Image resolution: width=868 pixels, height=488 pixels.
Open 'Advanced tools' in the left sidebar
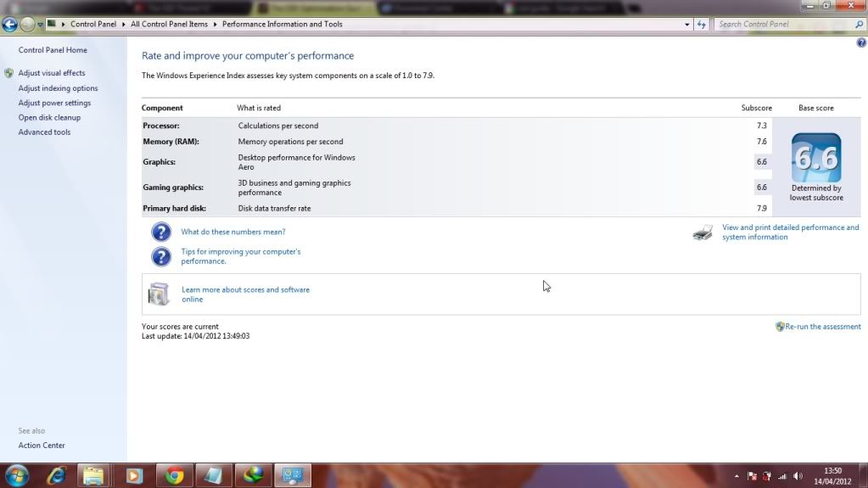coord(44,132)
